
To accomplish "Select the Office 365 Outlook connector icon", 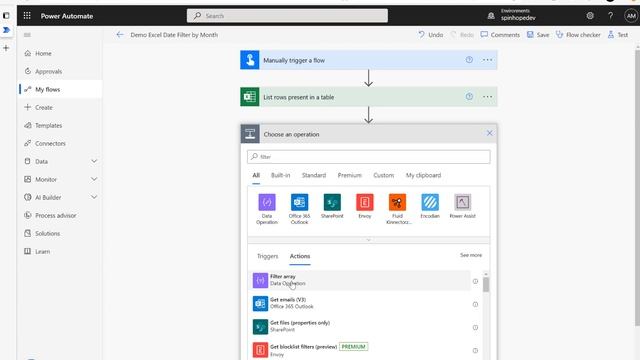I will pos(300,202).
